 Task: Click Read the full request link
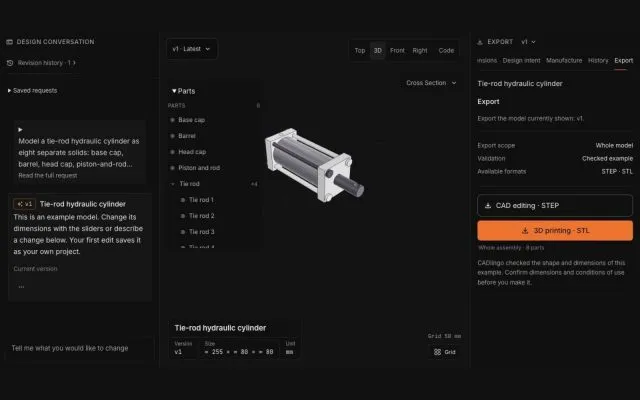48,176
